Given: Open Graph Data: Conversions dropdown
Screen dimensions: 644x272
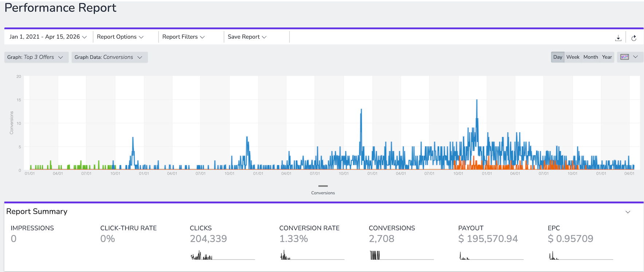Looking at the screenshot, I should tap(109, 57).
